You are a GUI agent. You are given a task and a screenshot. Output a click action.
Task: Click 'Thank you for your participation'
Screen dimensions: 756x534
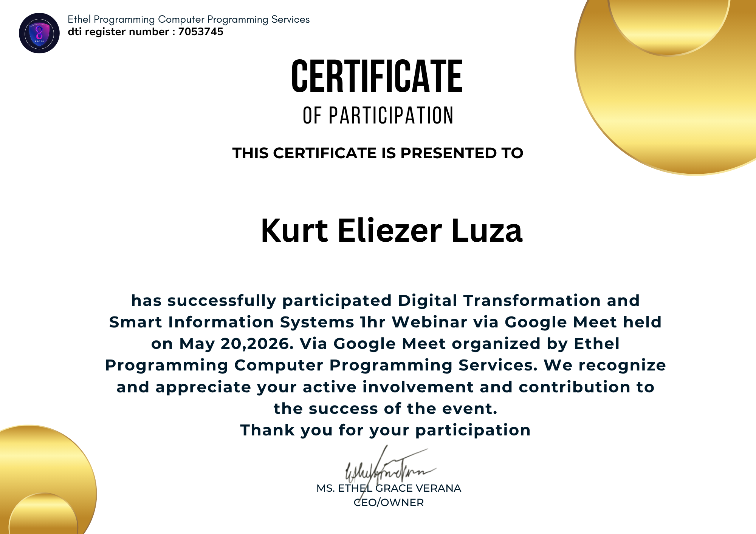pyautogui.click(x=386, y=430)
